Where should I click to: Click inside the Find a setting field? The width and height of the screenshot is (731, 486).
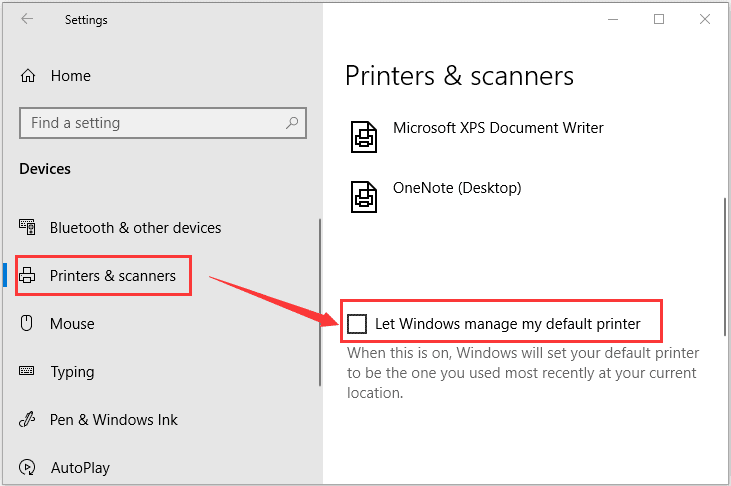(163, 123)
